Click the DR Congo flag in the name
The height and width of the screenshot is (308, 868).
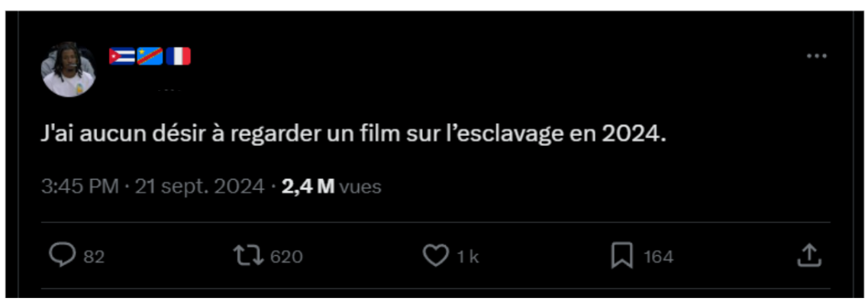coord(150,57)
